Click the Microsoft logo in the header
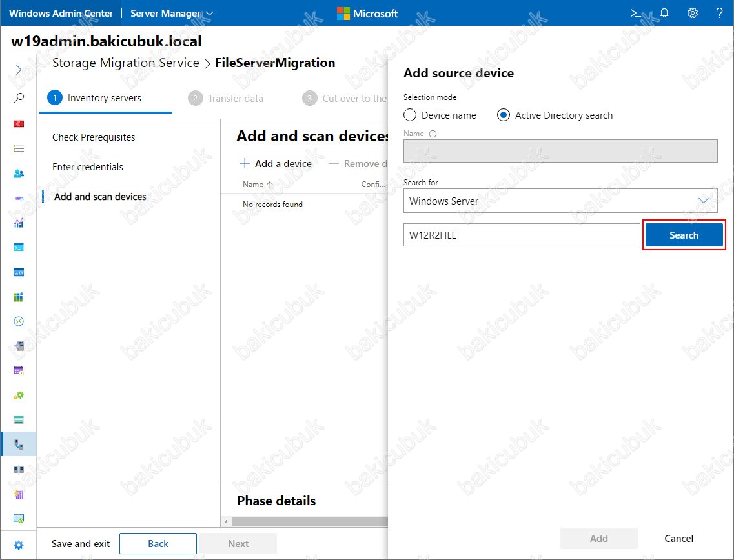Screen dimensions: 734x560 pos(367,14)
